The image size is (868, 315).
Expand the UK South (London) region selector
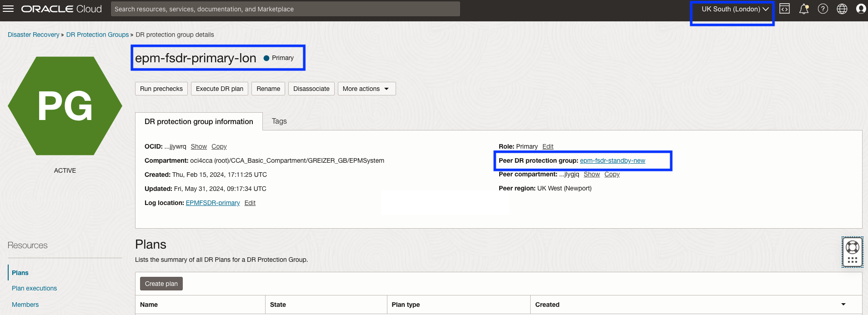[x=735, y=9]
